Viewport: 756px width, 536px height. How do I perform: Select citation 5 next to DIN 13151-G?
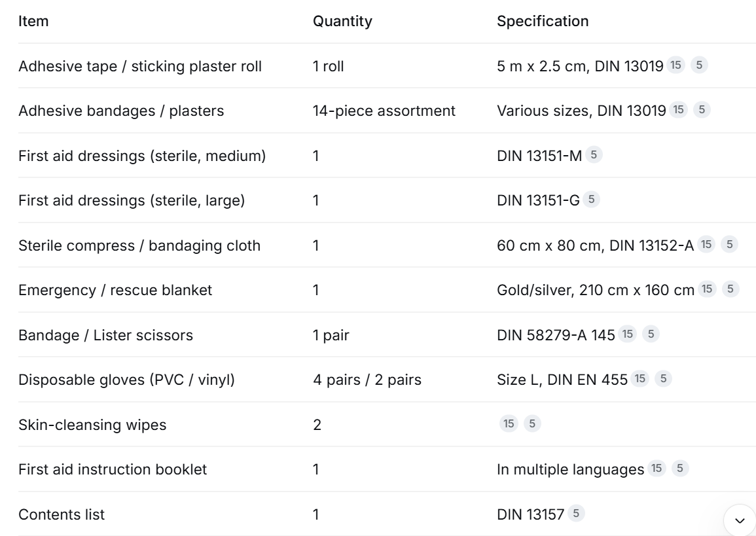point(591,200)
